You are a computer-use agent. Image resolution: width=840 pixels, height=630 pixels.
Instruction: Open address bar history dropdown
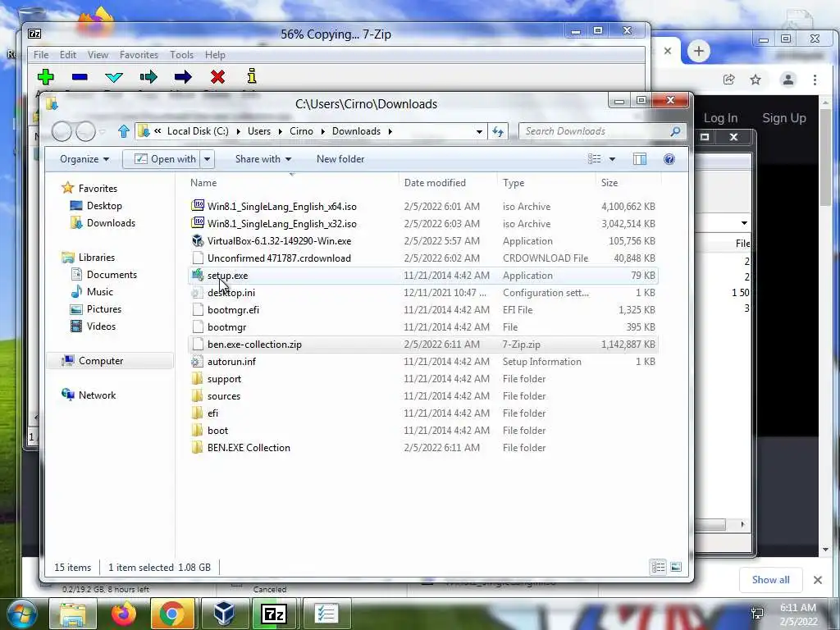point(479,131)
